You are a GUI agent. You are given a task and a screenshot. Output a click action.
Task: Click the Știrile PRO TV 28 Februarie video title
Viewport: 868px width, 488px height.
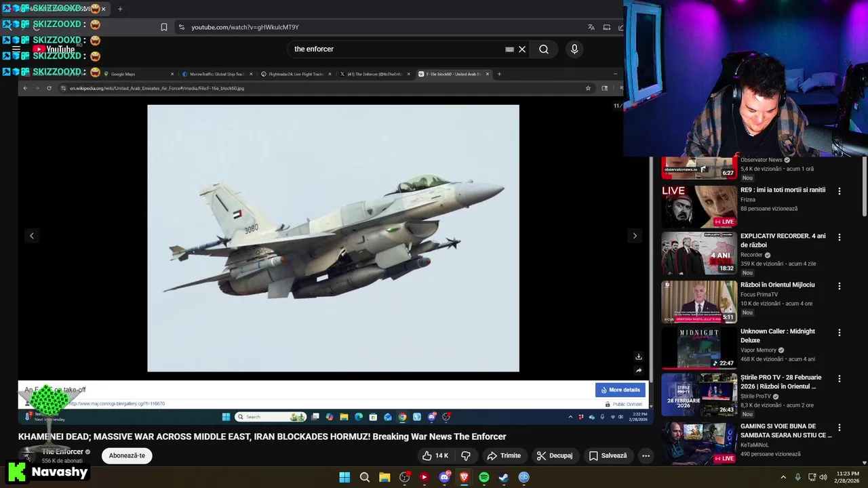click(781, 382)
